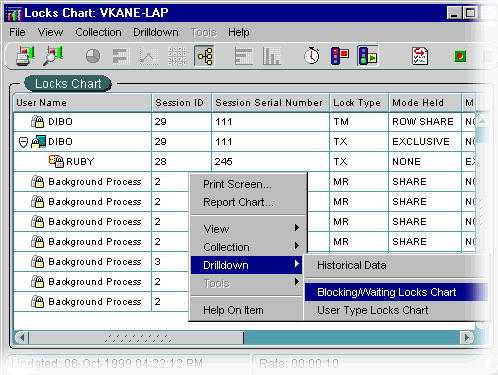Image resolution: width=498 pixels, height=375 pixels.
Task: Select Historical Data in Drilldown submenu
Action: pyautogui.click(x=396, y=265)
